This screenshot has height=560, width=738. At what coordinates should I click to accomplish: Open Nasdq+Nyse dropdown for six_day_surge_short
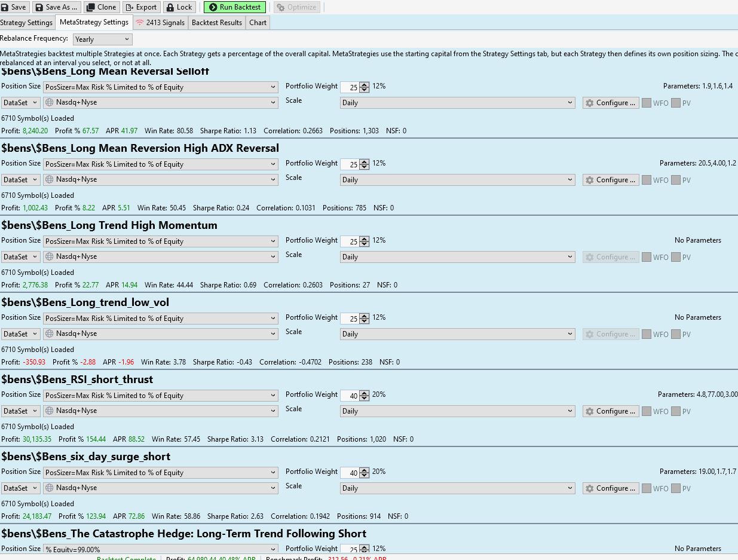coord(161,488)
